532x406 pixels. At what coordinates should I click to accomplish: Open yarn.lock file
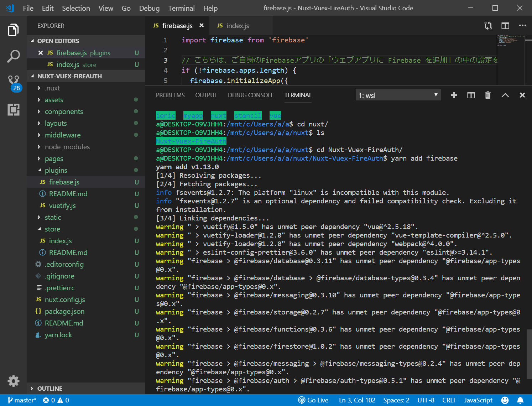(x=86, y=335)
